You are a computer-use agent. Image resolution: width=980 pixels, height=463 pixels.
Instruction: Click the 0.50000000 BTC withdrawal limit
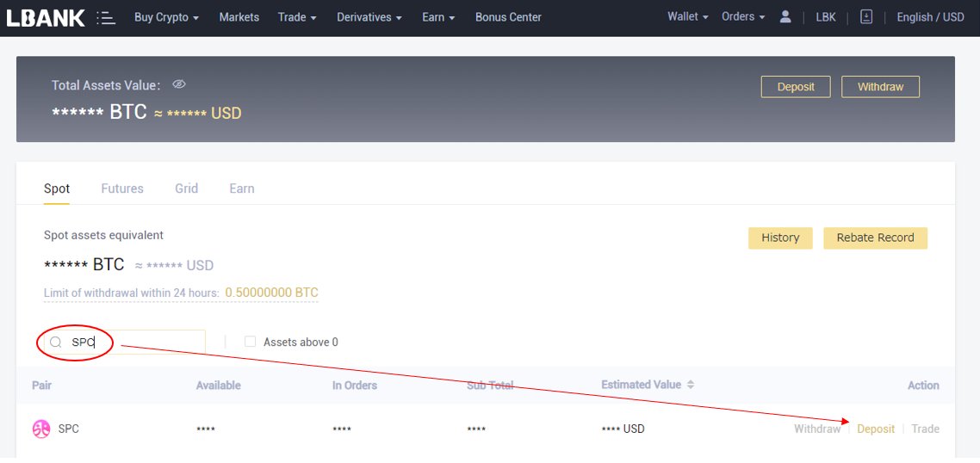point(271,293)
